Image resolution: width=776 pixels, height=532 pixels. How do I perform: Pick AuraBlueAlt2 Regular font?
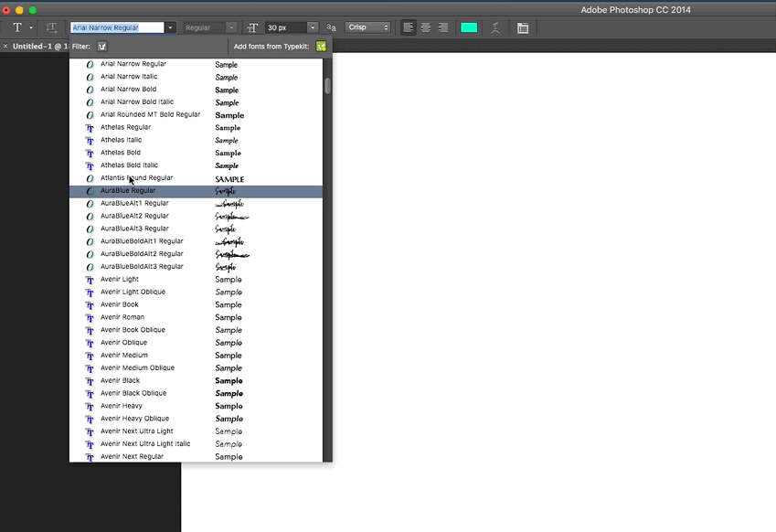click(196, 217)
